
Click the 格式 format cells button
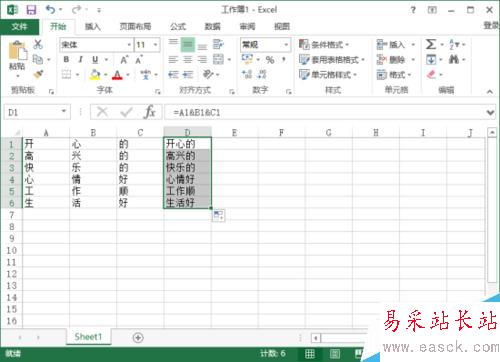tap(394, 74)
